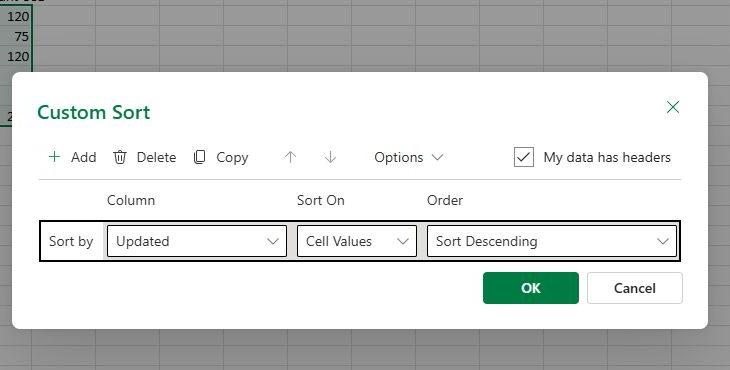
Task: Close the Custom Sort dialog with X
Action: [673, 107]
